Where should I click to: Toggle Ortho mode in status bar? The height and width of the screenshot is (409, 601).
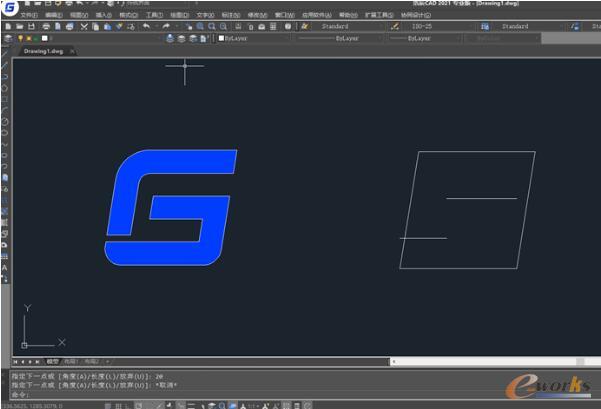[128, 406]
